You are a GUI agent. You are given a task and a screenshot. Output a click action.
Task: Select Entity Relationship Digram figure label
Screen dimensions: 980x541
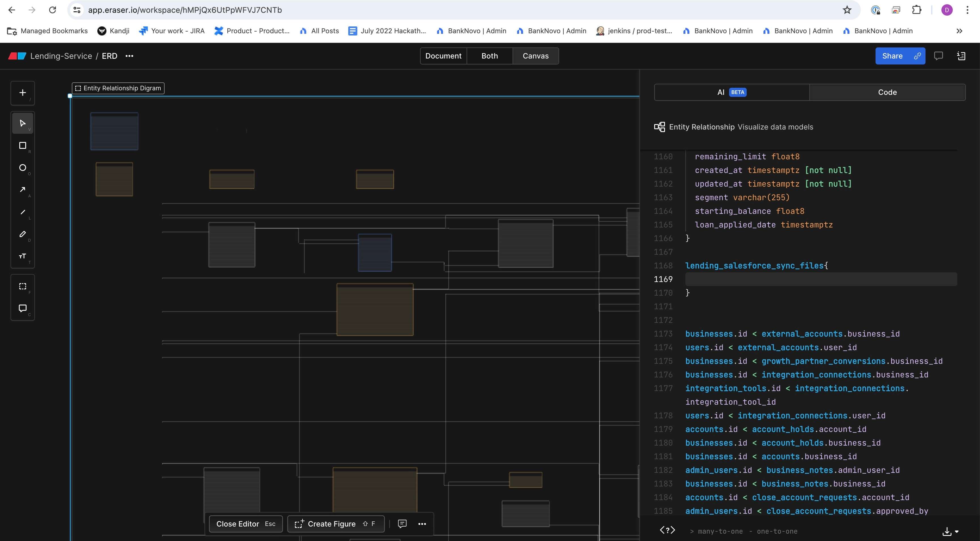tap(118, 88)
